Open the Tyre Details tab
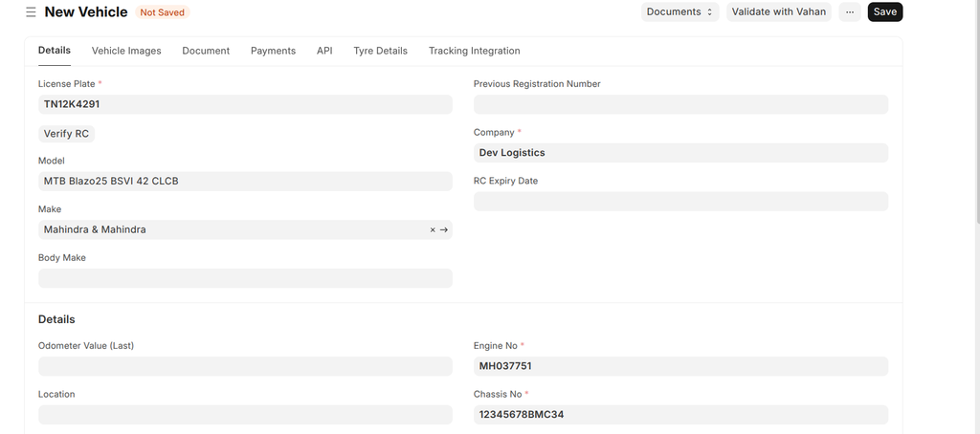 coord(380,51)
